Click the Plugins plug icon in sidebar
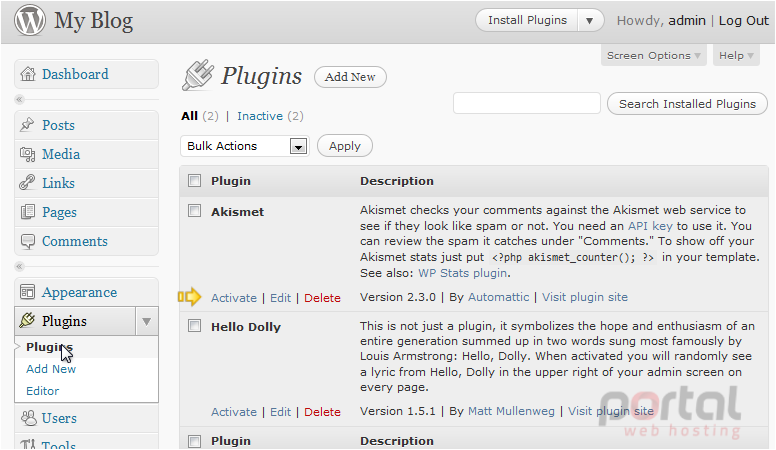The image size is (776, 450). pos(27,320)
